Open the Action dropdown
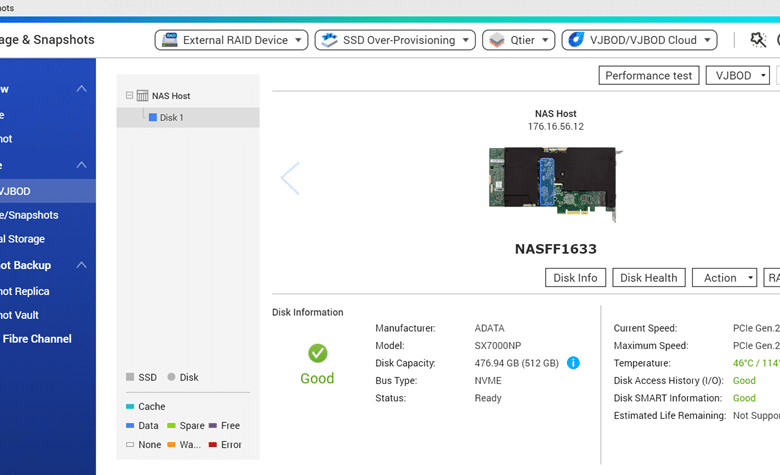The width and height of the screenshot is (780, 475). pos(724,278)
